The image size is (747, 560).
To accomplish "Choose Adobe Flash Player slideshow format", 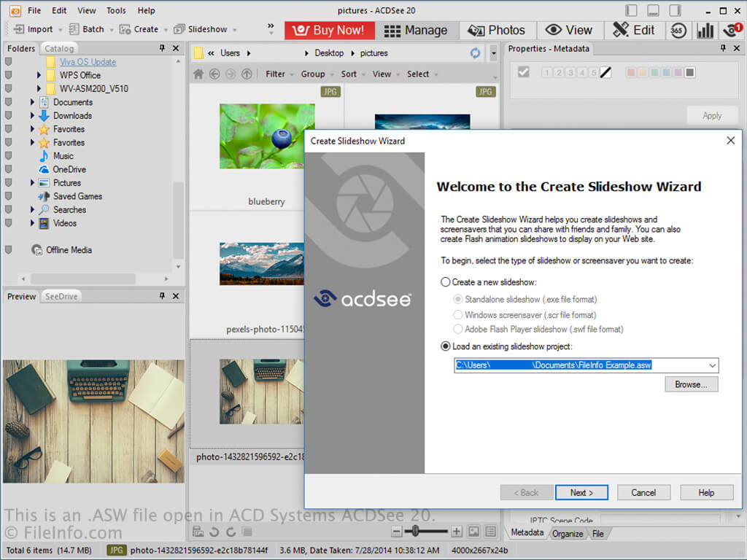I will pos(538,330).
